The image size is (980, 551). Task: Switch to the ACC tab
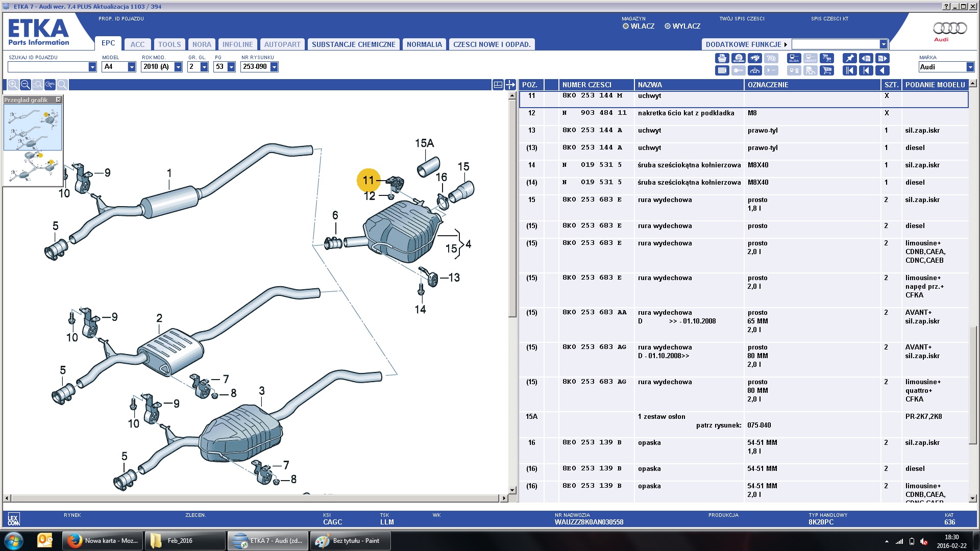[137, 44]
